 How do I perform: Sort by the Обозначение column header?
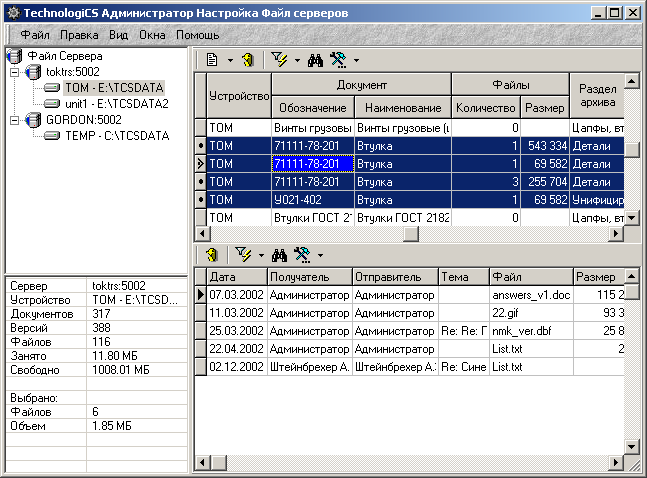[311, 107]
